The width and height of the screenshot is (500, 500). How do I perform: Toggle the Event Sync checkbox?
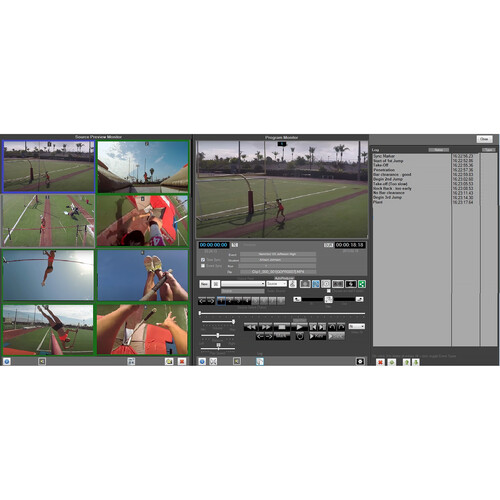[x=203, y=266]
